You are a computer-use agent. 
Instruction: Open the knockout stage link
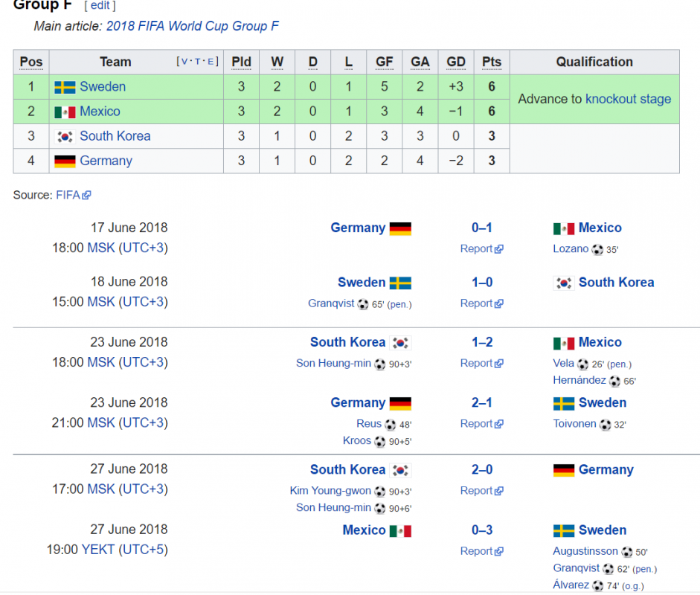[628, 99]
